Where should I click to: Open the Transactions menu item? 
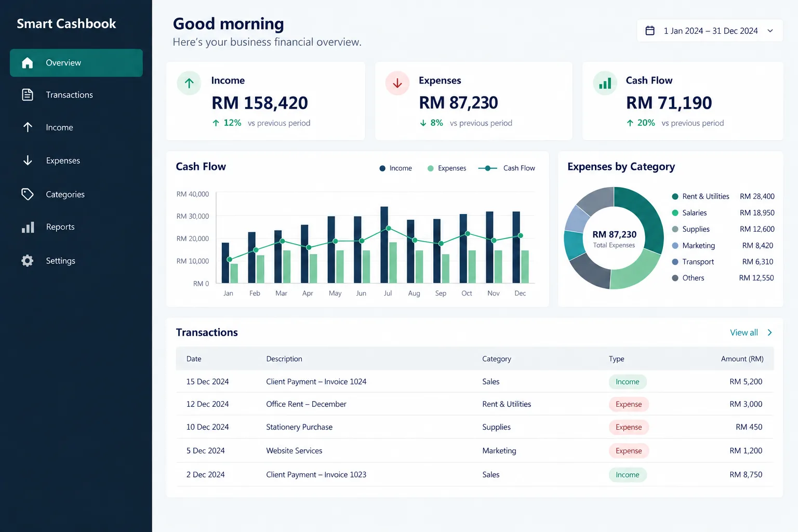[x=76, y=95]
